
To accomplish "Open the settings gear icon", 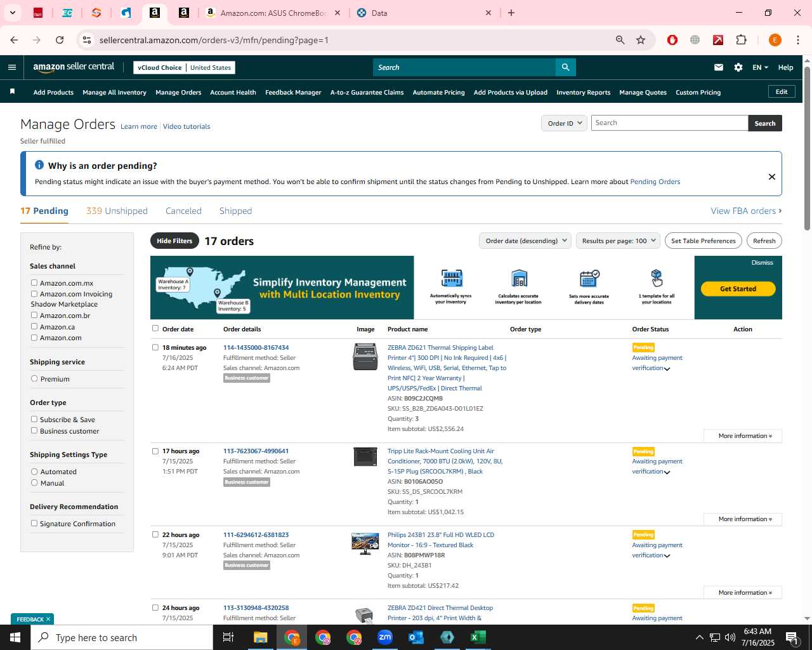I will 738,67.
